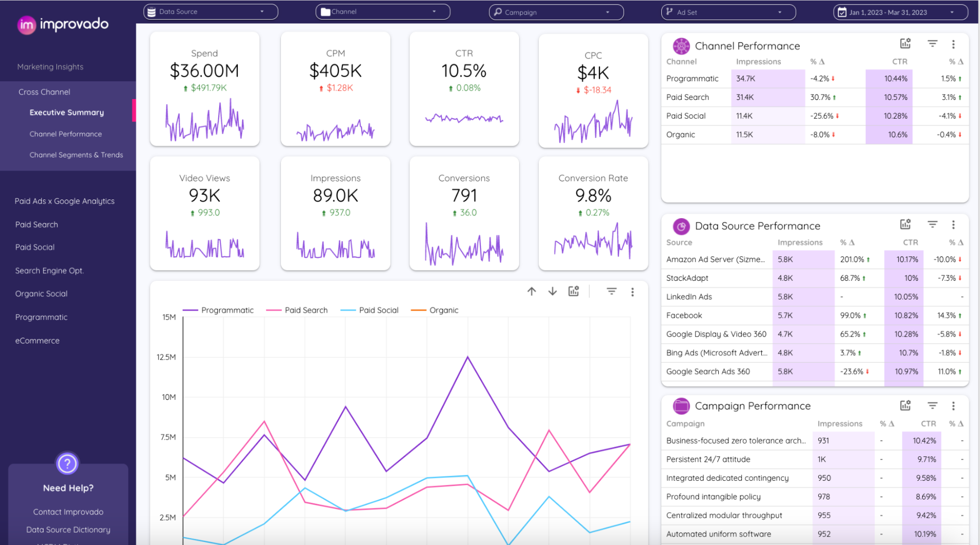Click the down-arrow icon above the trend chart
Viewport: 980px width, 545px height.
click(552, 291)
